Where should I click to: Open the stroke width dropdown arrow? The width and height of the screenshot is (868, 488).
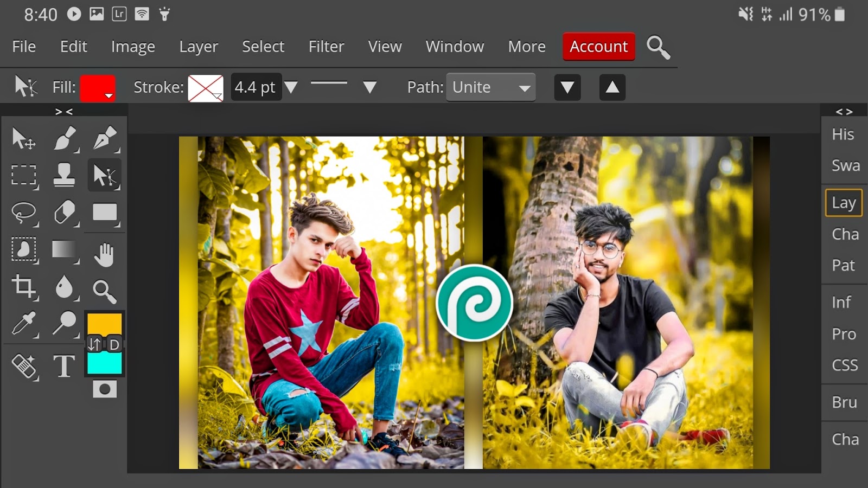click(291, 87)
